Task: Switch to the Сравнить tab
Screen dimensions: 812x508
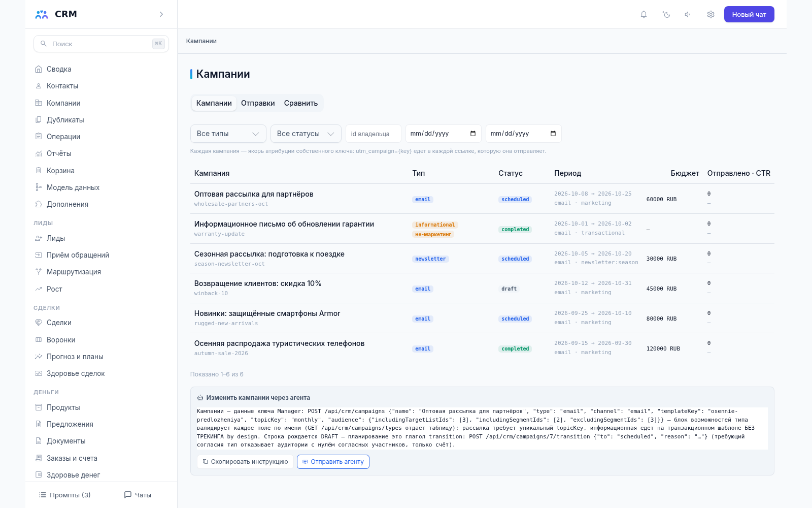Action: 301,103
